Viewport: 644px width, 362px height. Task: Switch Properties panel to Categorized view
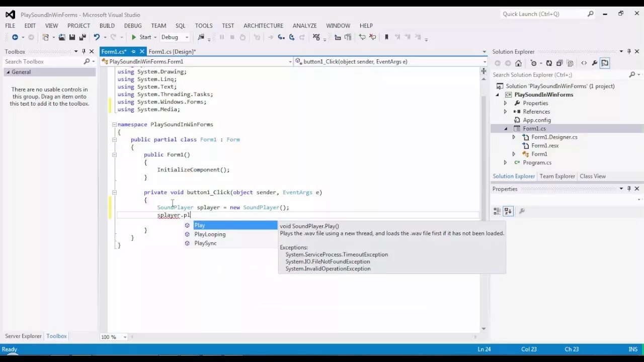[x=497, y=211]
